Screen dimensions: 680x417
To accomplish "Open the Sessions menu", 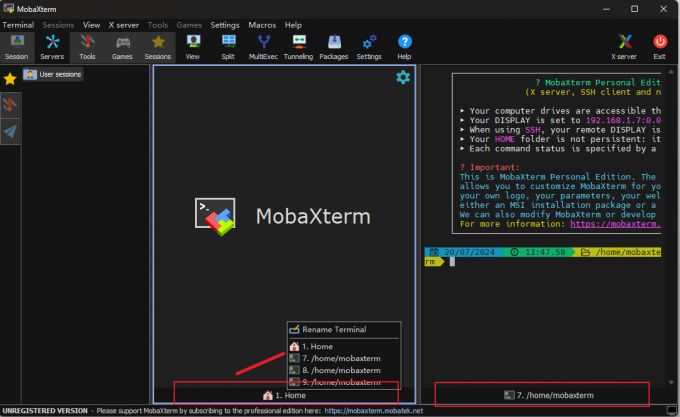I will (58, 25).
